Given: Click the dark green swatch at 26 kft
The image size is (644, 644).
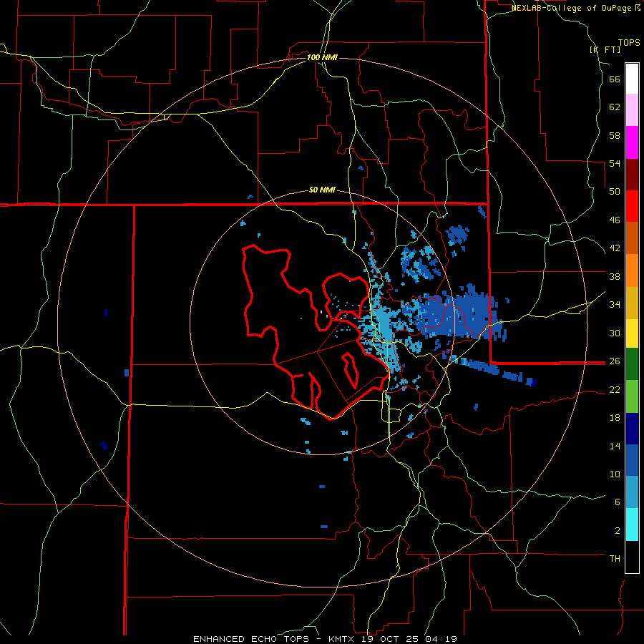Looking at the screenshot, I should (x=632, y=364).
